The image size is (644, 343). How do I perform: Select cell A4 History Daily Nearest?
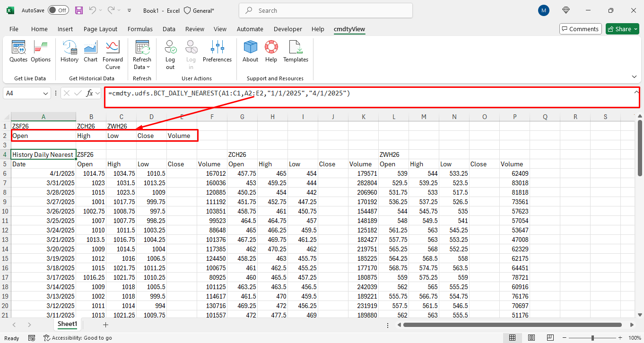(43, 154)
